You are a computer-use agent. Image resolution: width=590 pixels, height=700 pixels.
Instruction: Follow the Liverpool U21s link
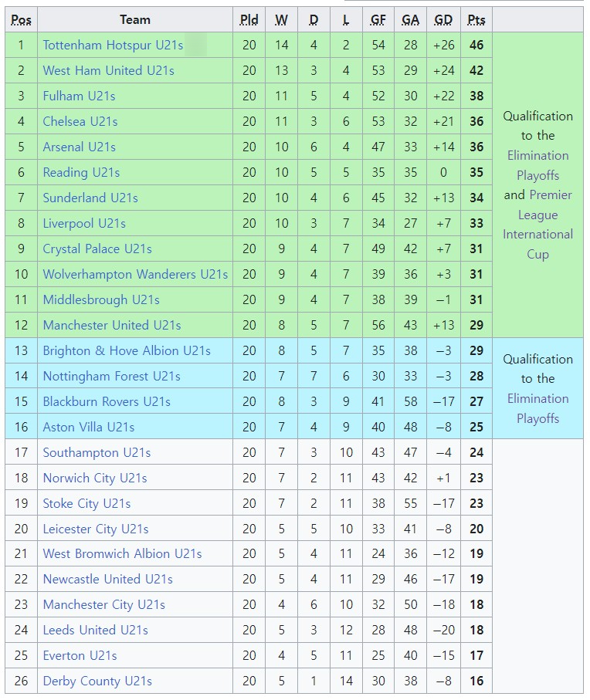click(x=84, y=223)
